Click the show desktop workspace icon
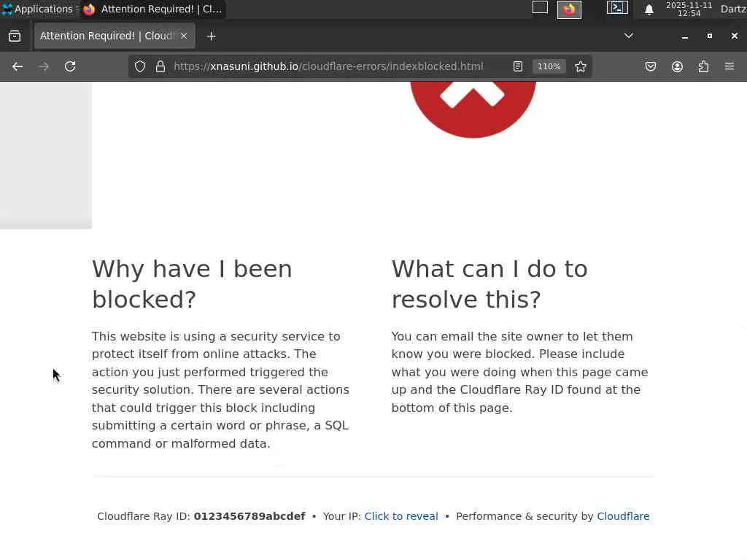The width and height of the screenshot is (747, 560). pos(540,7)
